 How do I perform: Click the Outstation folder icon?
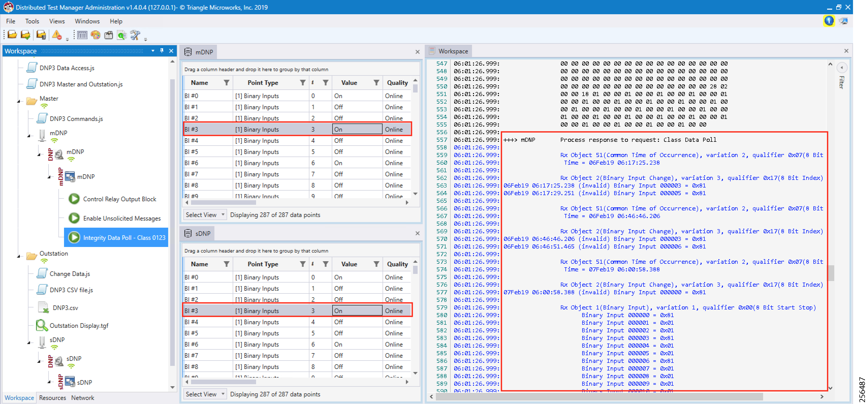[31, 256]
